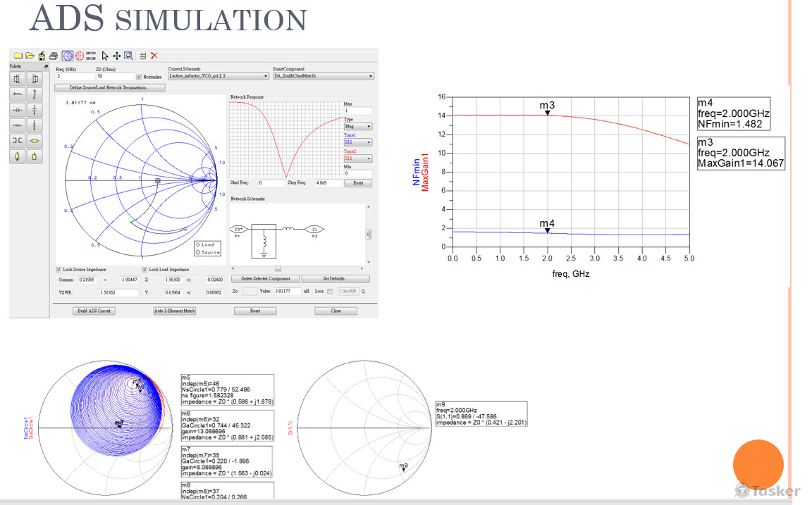The height and width of the screenshot is (505, 812).
Task: Click the red X delete icon
Action: [154, 56]
